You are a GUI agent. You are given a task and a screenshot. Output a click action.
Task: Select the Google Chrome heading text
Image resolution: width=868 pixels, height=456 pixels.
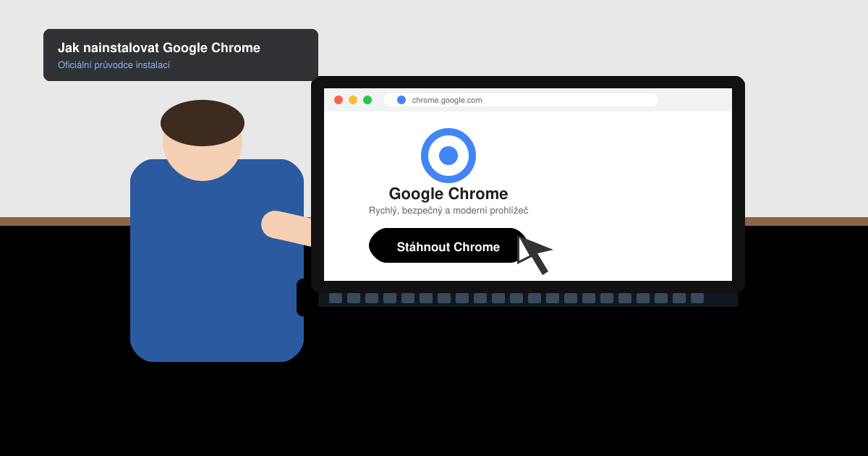click(448, 194)
